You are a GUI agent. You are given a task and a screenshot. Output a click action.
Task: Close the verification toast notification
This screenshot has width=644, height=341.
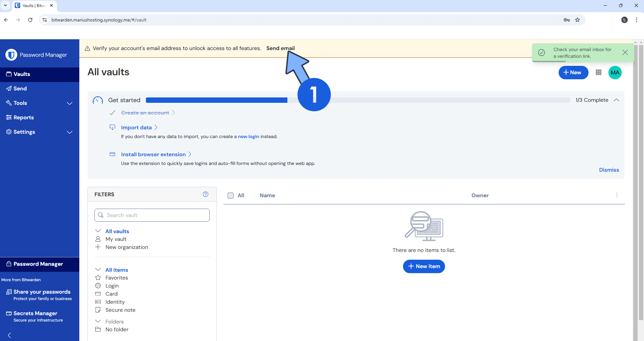coord(625,52)
